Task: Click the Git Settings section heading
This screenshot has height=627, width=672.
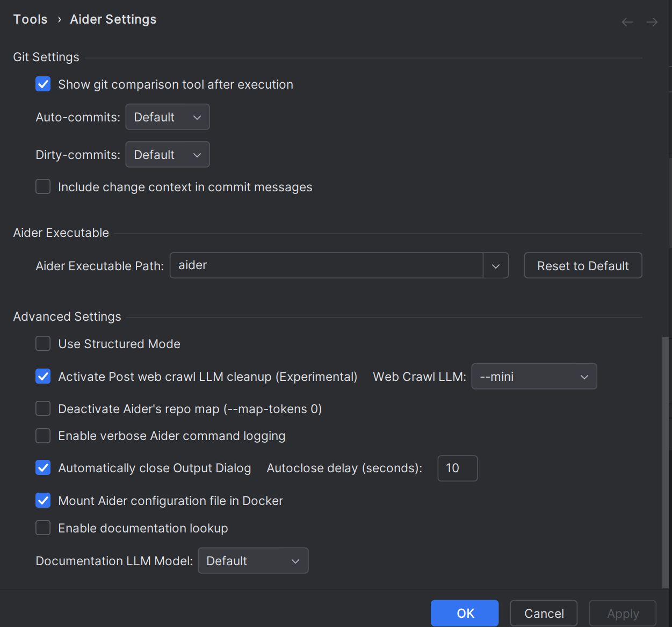Action: pos(46,57)
